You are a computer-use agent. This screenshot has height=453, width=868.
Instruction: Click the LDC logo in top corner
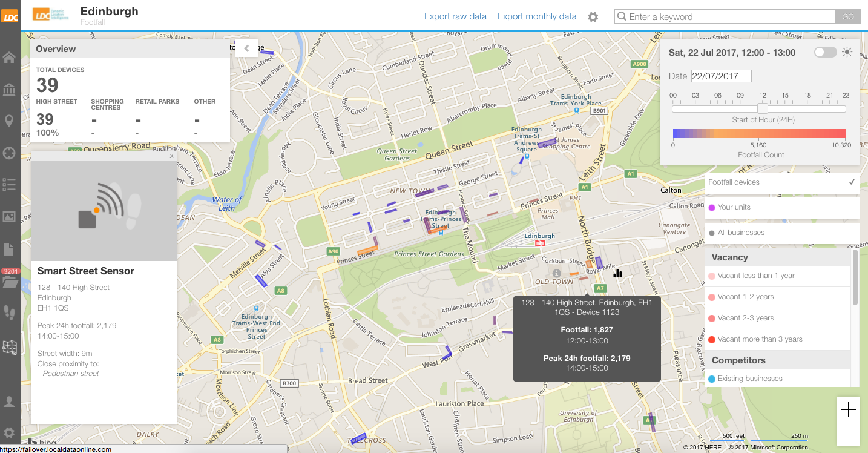(10, 17)
